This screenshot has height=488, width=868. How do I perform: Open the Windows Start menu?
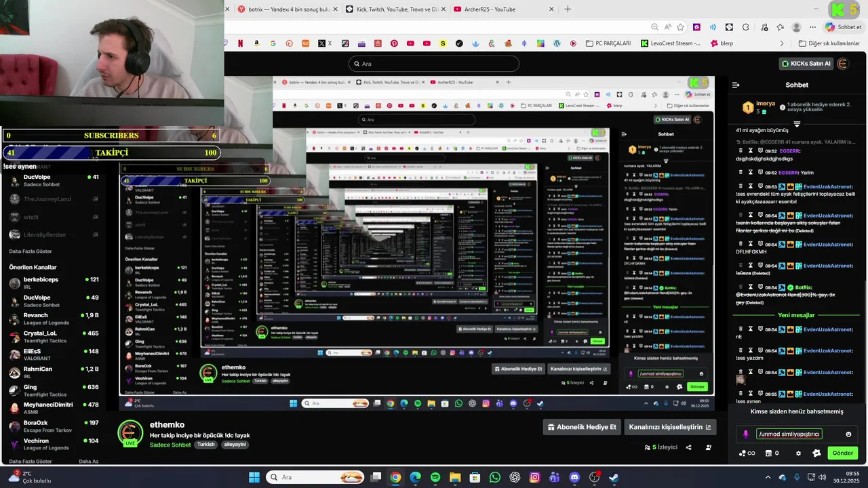tap(254, 477)
